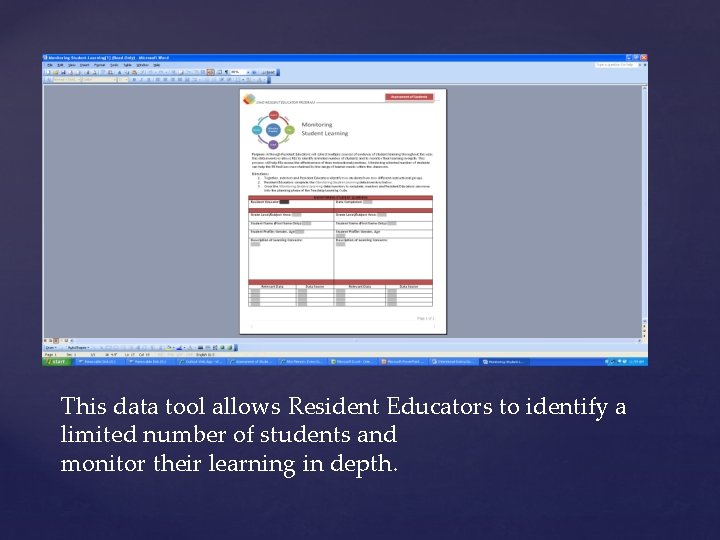Screen dimensions: 720x540
Task: Toggle Bold formatting
Action: pyautogui.click(x=134, y=79)
